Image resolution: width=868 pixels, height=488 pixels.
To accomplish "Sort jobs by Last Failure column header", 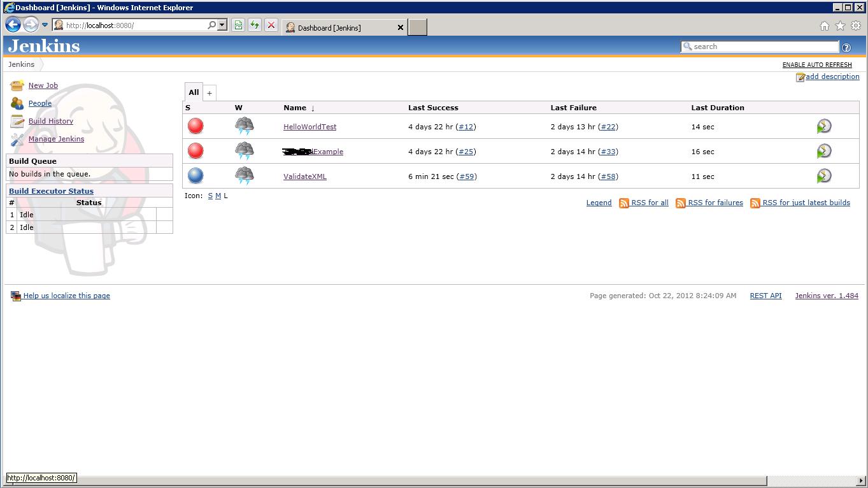I will [574, 108].
